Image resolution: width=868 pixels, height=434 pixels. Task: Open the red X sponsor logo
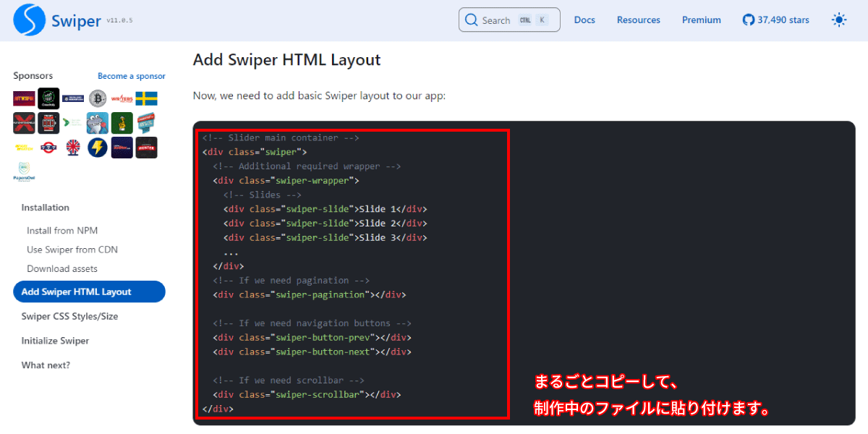tap(24, 123)
